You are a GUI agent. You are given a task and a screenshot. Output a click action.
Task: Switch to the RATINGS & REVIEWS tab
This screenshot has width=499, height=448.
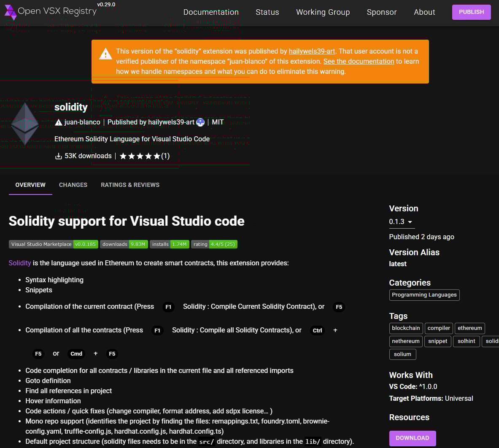[x=130, y=185]
